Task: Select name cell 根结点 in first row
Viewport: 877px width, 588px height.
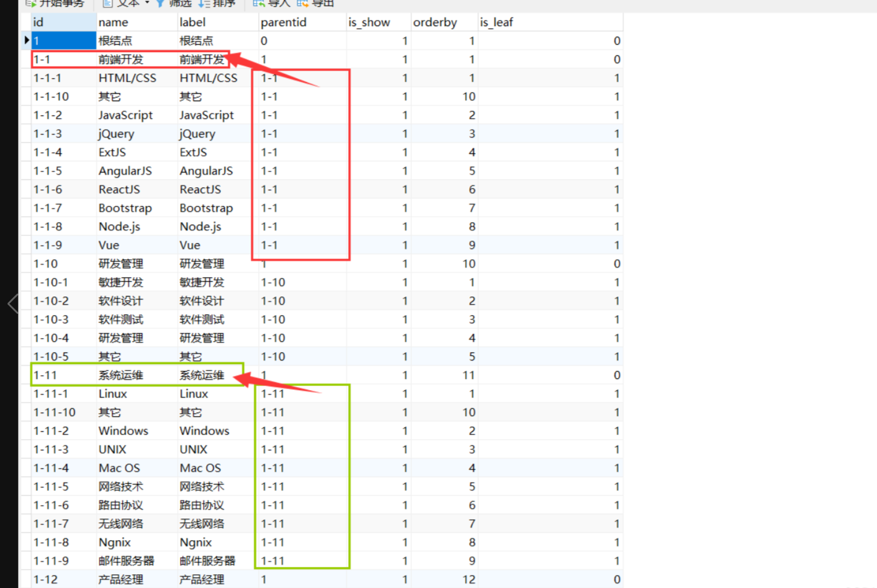Action: pyautogui.click(x=137, y=41)
